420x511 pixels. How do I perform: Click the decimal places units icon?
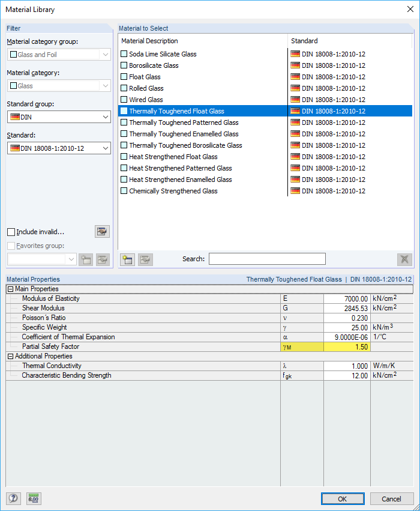[x=34, y=498]
